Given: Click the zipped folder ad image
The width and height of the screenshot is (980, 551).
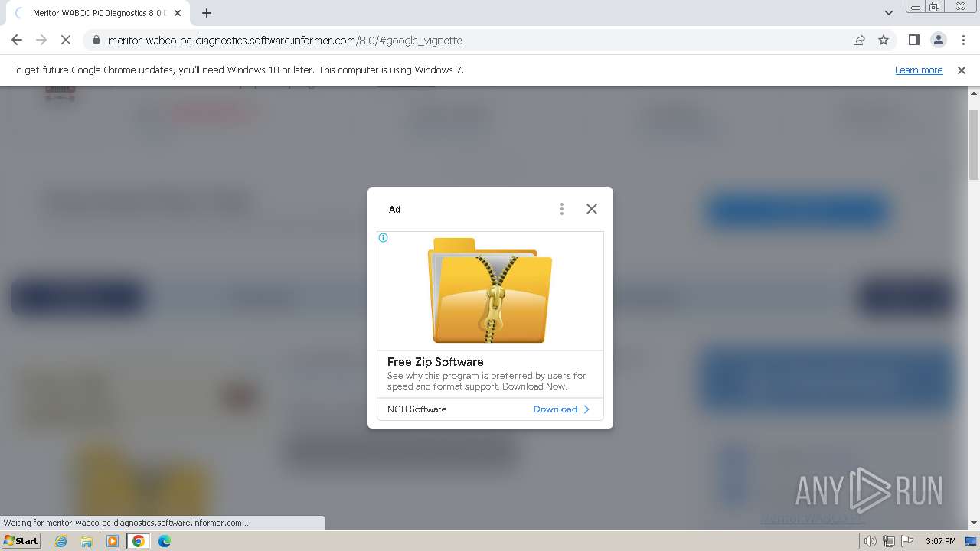Looking at the screenshot, I should [x=490, y=290].
